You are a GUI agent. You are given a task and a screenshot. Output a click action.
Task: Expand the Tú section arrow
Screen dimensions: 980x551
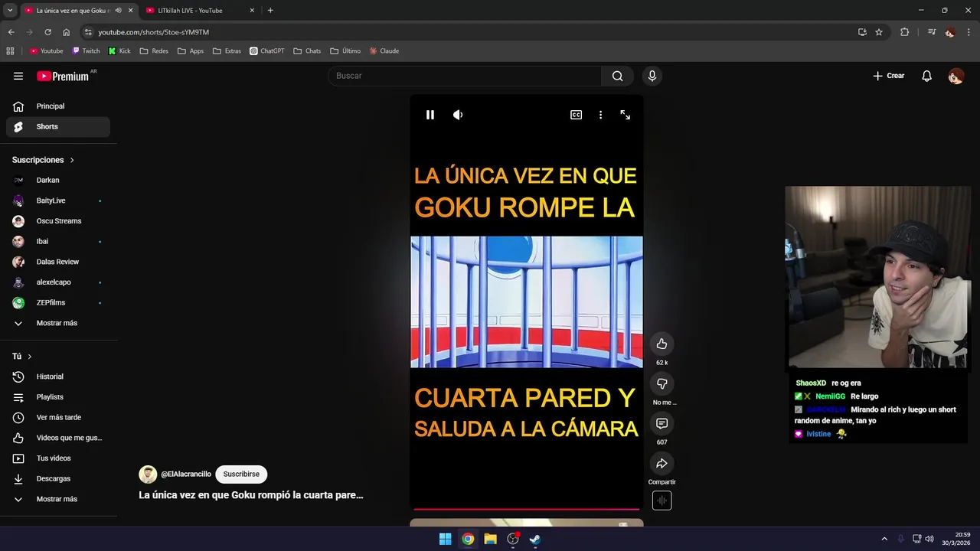(30, 357)
